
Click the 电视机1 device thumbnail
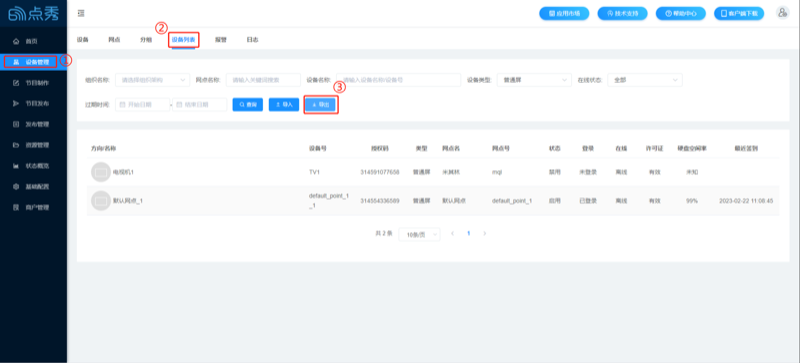click(x=101, y=172)
